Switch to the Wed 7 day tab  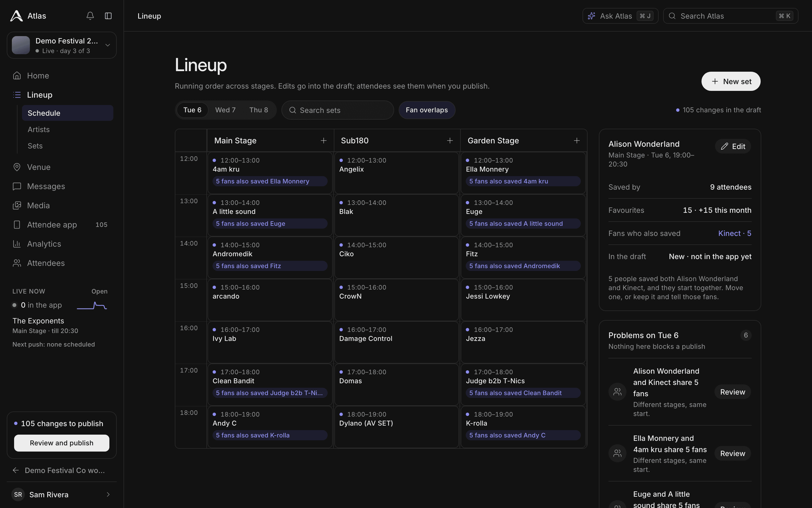coord(225,110)
